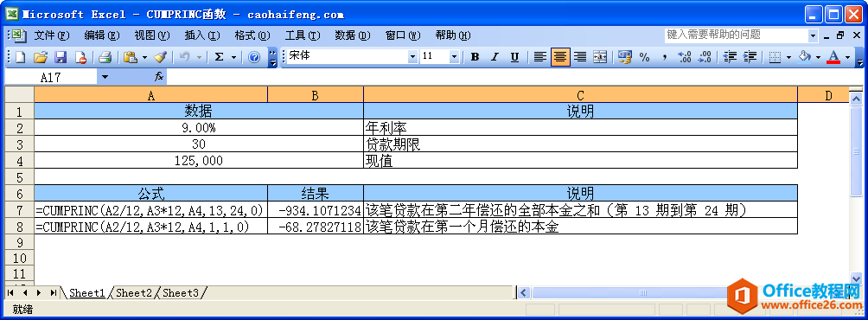Select the Sheet1 tab

[x=87, y=292]
